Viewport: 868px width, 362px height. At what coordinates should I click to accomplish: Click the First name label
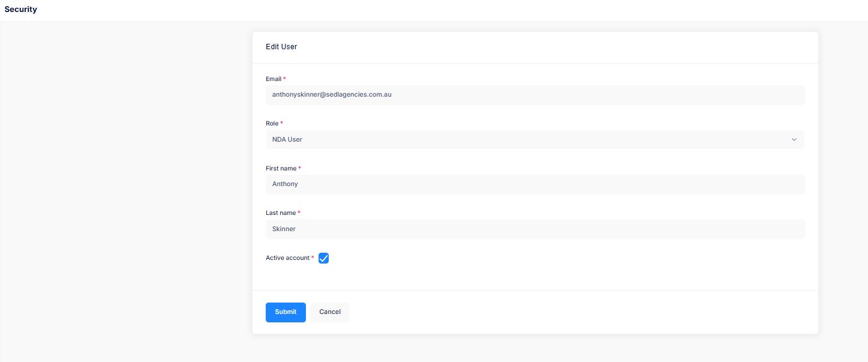coord(281,168)
